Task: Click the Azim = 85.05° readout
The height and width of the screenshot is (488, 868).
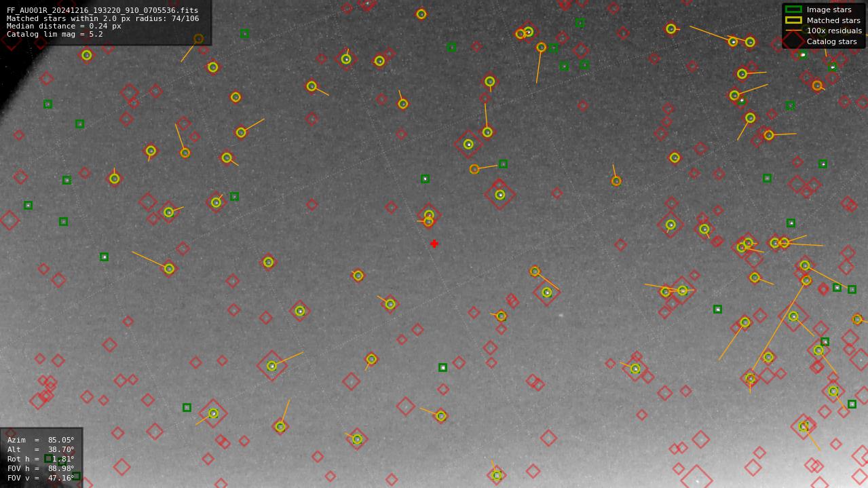Action: pyautogui.click(x=41, y=440)
